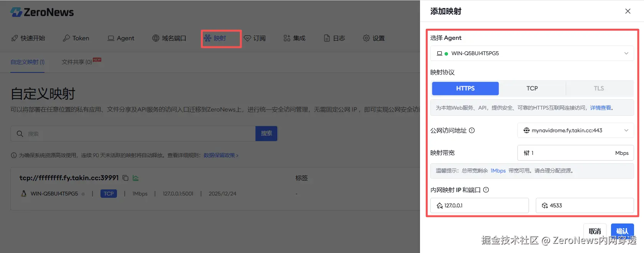
Task: Open the 快速开始 menu item
Action: pos(28,38)
